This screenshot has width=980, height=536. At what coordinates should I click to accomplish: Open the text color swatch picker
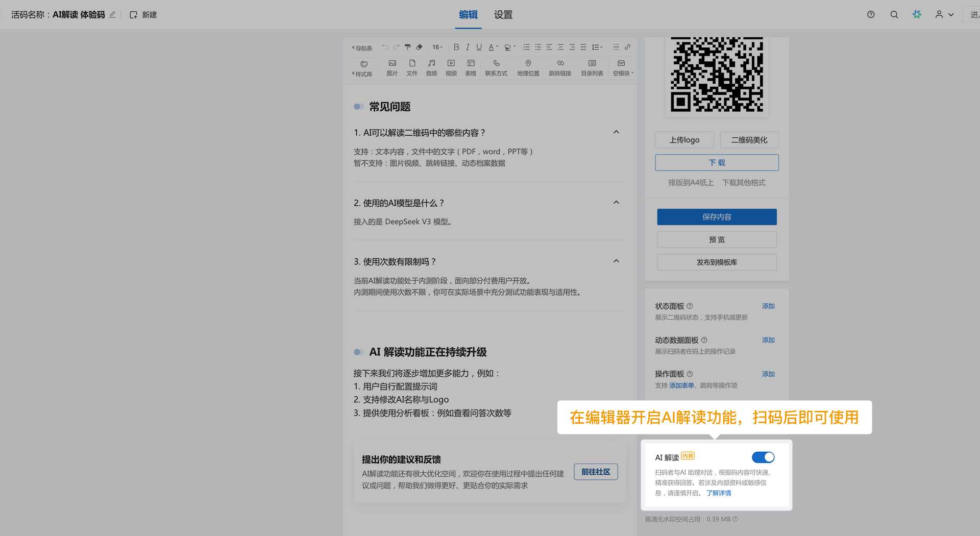491,47
